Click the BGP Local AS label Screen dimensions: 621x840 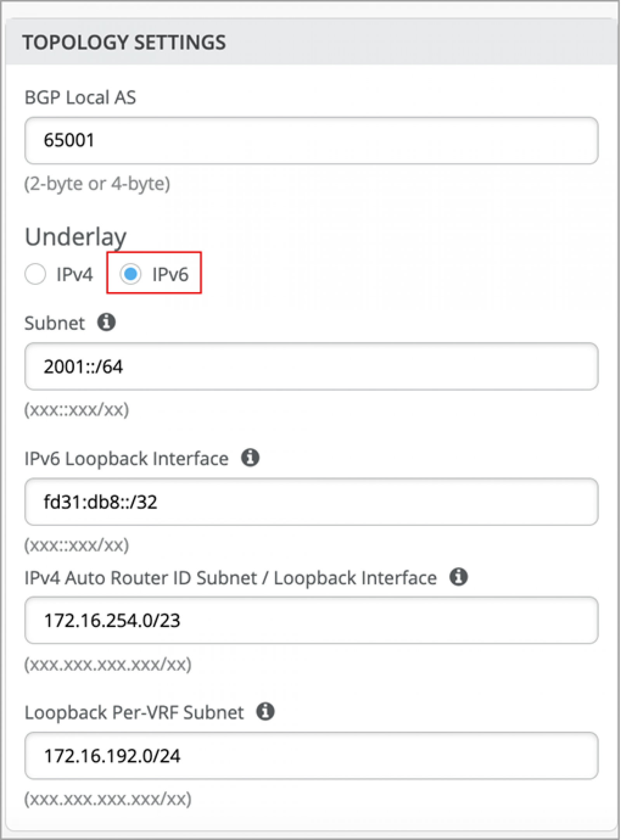80,97
